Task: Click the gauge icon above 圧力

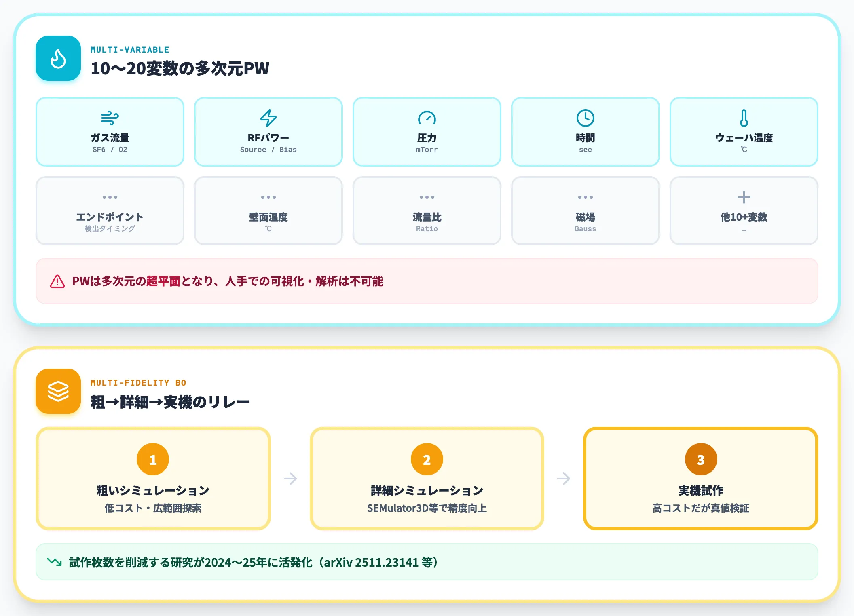Action: pyautogui.click(x=427, y=118)
